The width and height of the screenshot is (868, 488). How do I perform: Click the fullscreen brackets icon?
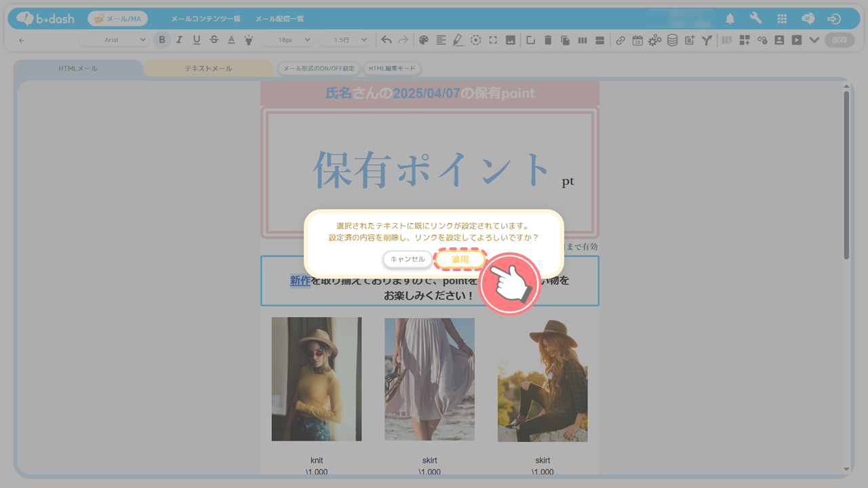pos(493,40)
